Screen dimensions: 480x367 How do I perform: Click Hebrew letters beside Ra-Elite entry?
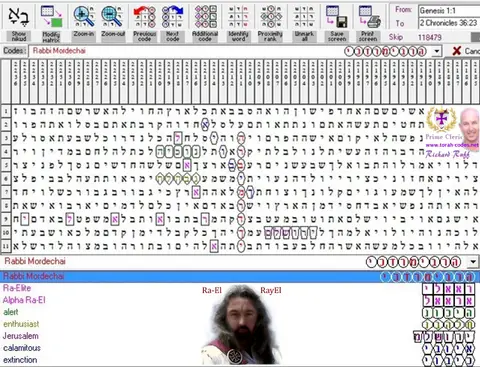(449, 289)
